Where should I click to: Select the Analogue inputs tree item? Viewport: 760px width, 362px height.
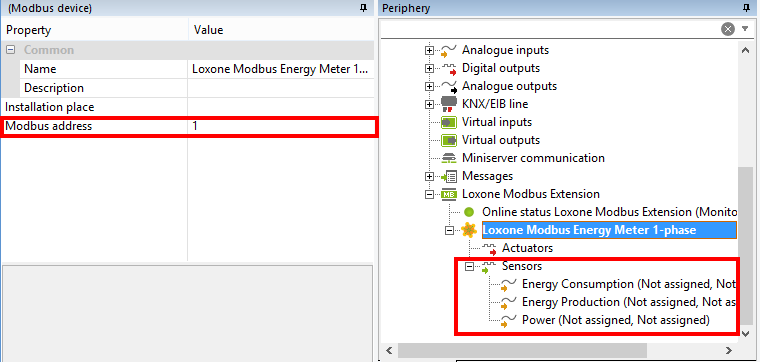506,50
